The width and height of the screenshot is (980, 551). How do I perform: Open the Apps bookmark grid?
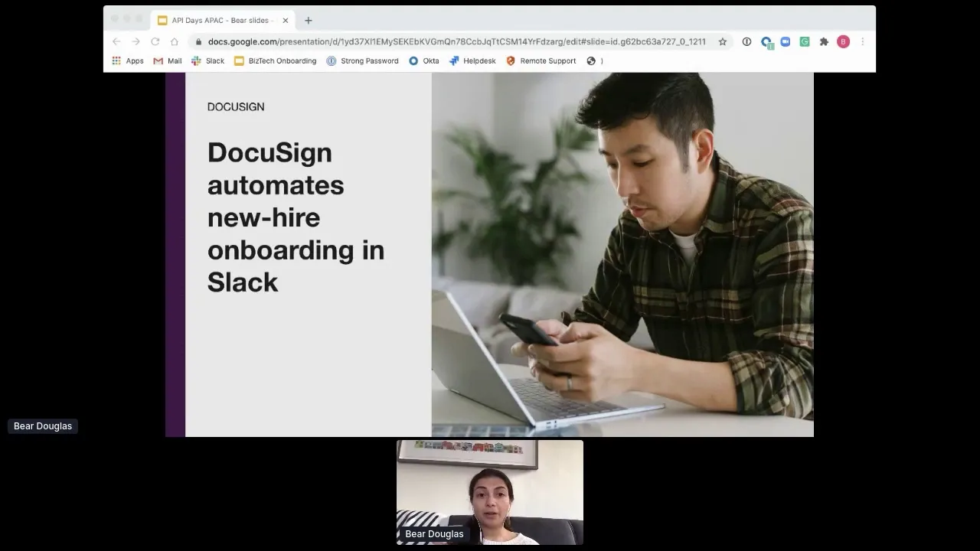[128, 61]
